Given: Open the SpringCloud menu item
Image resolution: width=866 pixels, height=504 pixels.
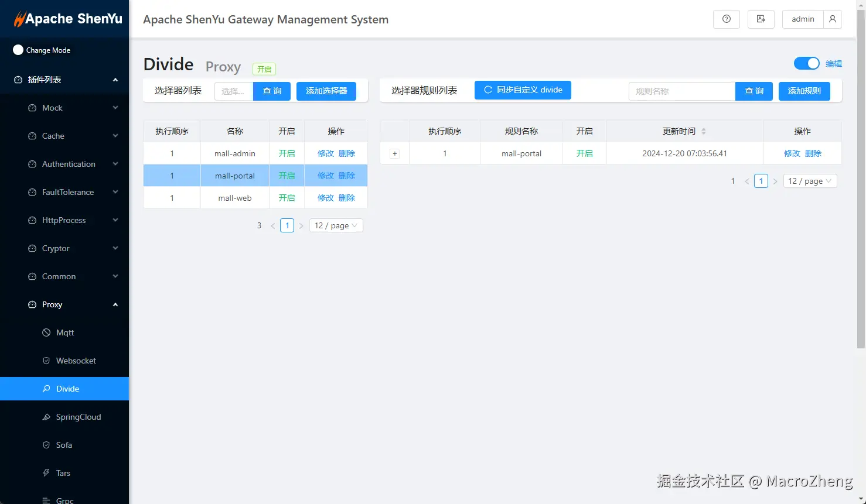Looking at the screenshot, I should click(x=64, y=417).
